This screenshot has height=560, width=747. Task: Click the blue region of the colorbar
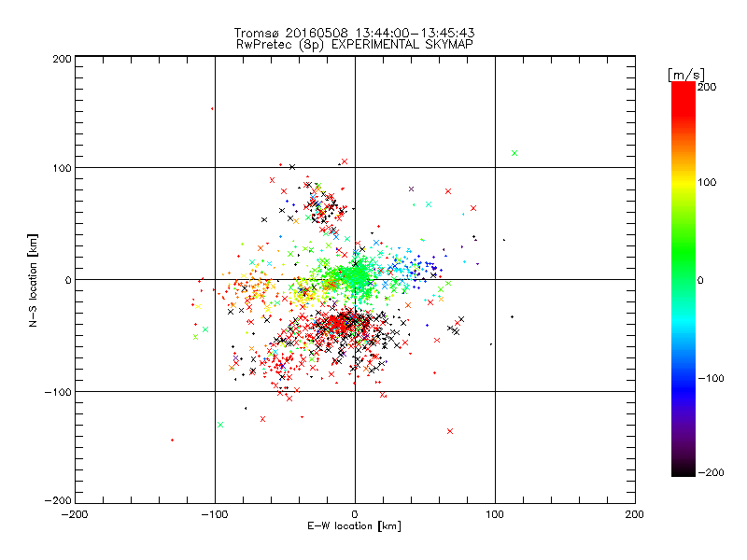click(684, 385)
